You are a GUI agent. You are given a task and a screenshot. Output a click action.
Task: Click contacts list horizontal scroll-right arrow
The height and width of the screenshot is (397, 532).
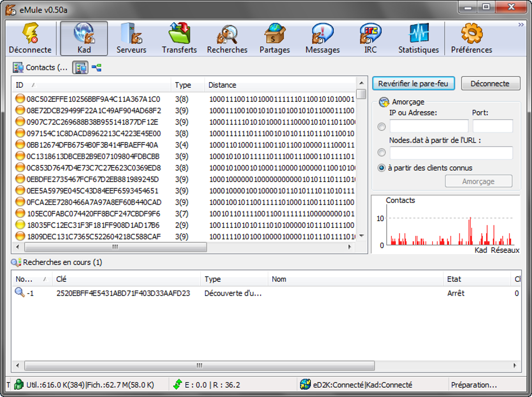[349, 247]
